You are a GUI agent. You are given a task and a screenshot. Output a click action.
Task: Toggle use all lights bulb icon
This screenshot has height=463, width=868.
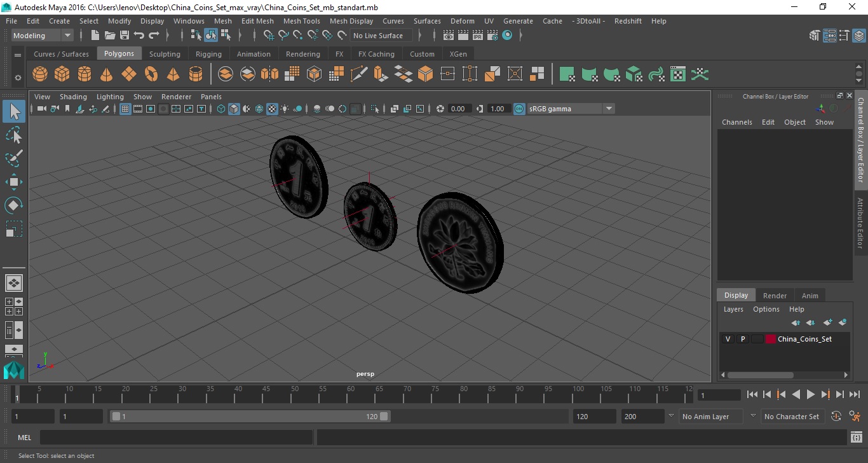285,109
